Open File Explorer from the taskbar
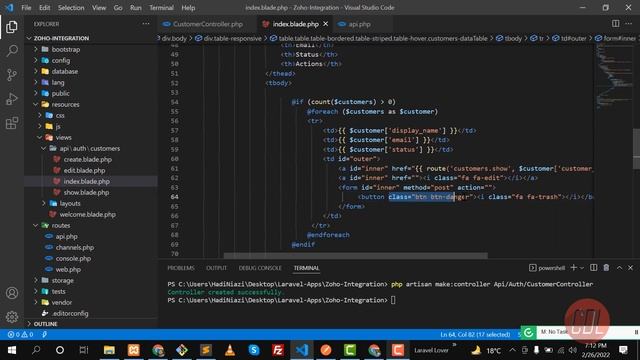 coord(109,350)
